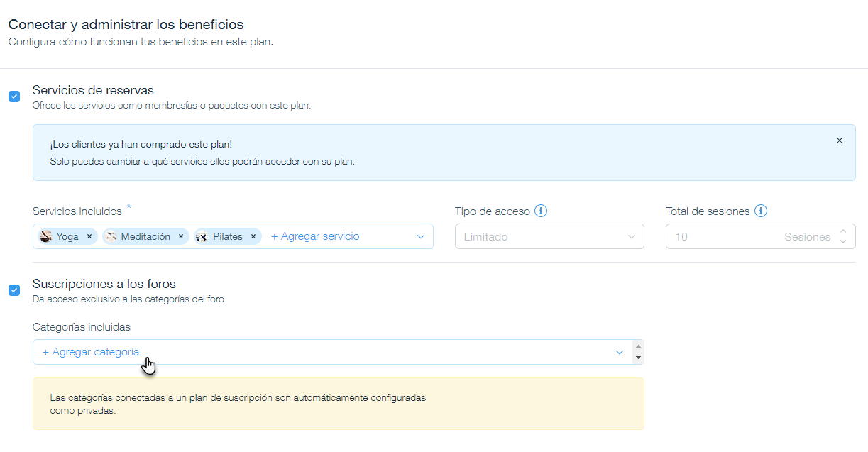The height and width of the screenshot is (452, 868).
Task: Click the Conectar y administrar los beneficios title
Action: click(x=126, y=25)
